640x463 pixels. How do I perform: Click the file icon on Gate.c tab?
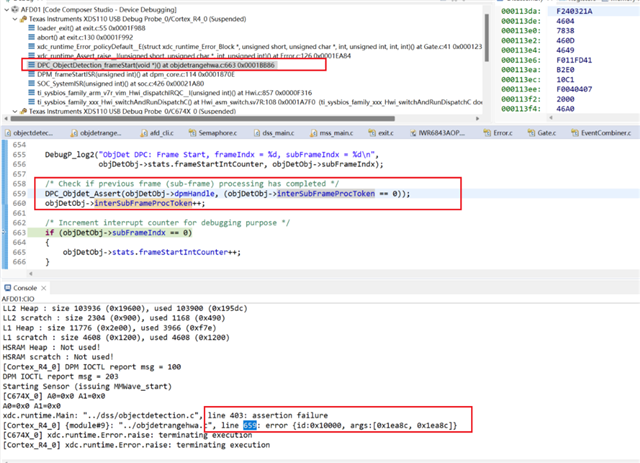coord(531,133)
